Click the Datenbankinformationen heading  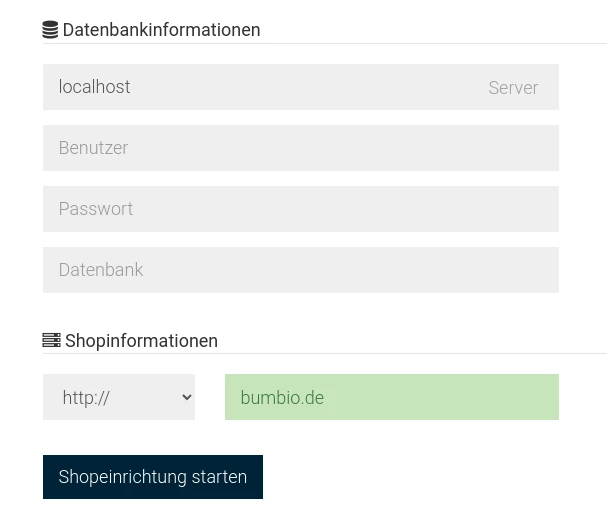click(161, 30)
